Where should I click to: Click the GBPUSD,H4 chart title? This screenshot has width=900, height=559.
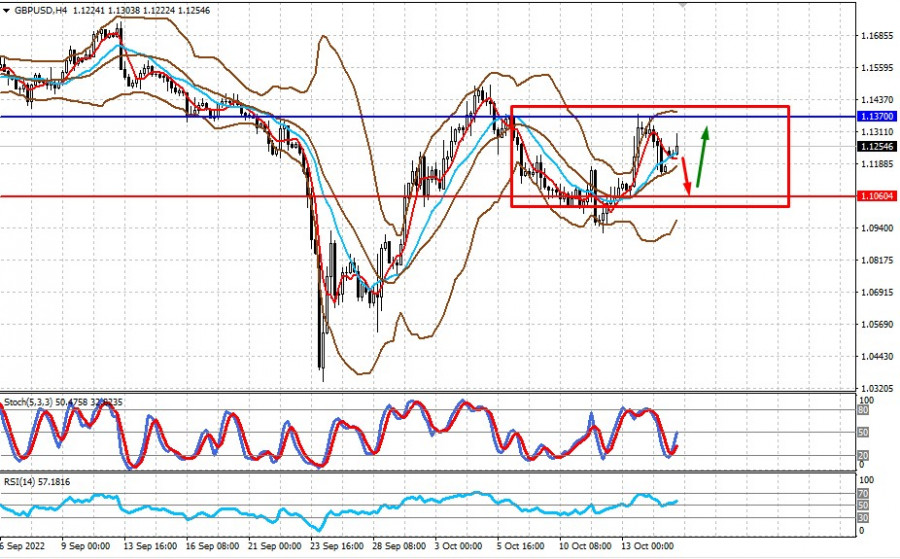coord(40,10)
